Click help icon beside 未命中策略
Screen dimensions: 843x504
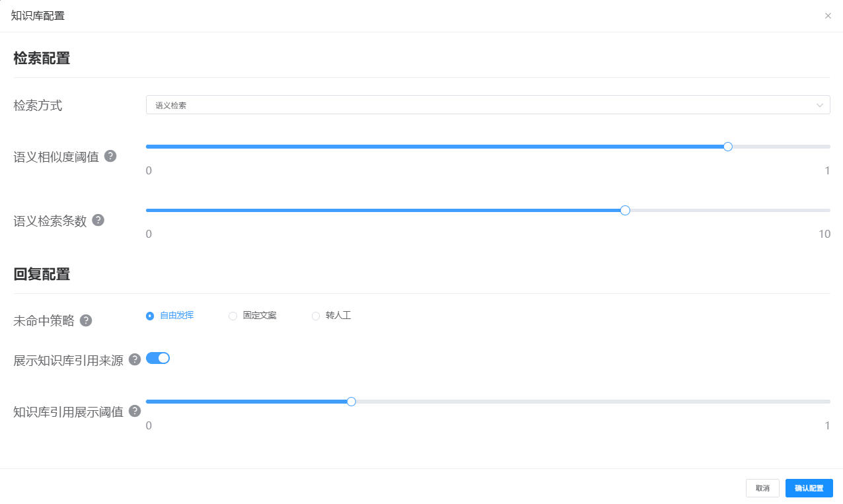tap(86, 320)
